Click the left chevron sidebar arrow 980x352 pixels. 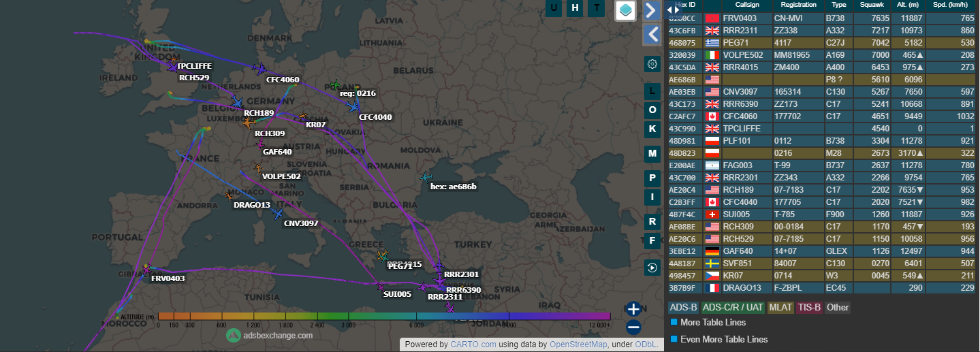click(652, 34)
